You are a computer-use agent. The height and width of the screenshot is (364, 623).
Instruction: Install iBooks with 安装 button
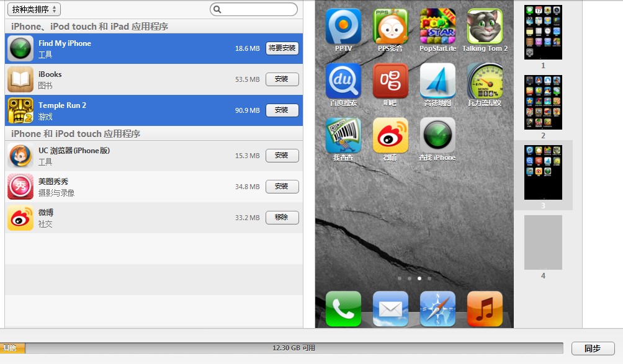point(282,79)
